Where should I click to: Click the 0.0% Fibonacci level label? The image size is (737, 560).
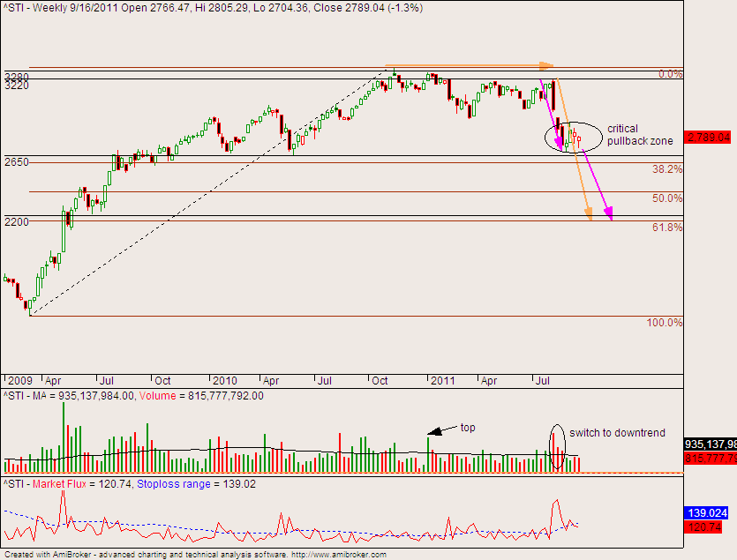[671, 75]
